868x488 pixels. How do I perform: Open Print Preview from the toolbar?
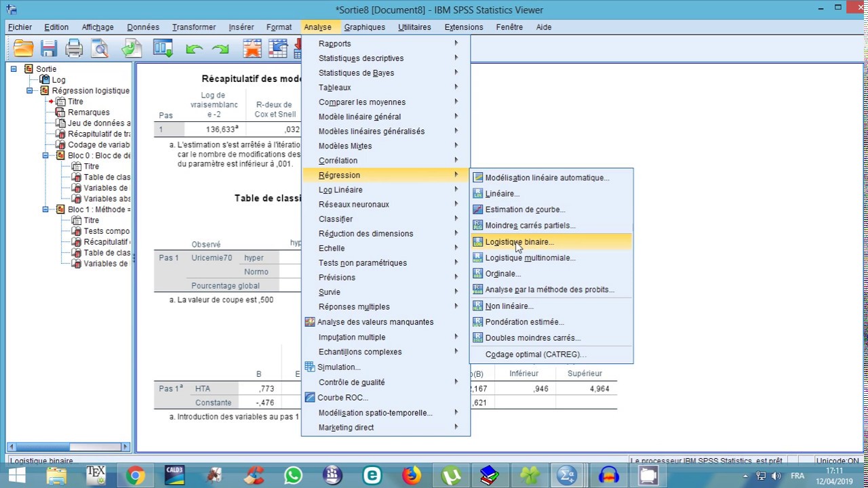click(x=100, y=48)
